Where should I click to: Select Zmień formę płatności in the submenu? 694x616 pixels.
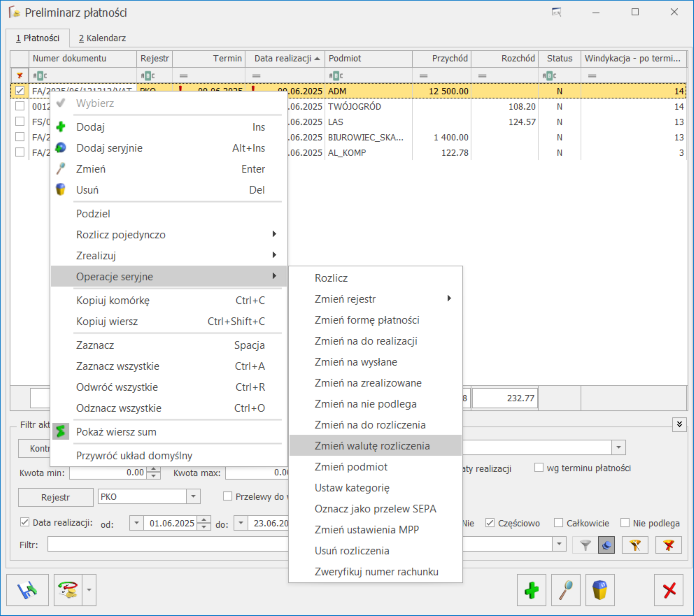(x=375, y=320)
